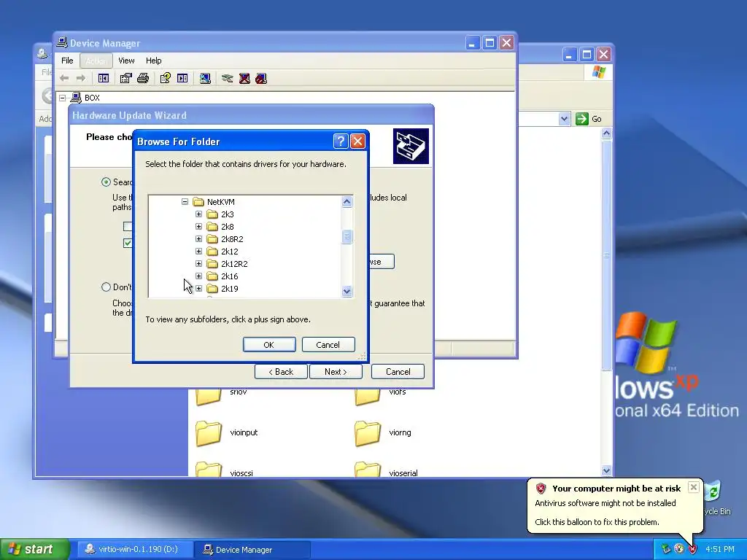Click the Uninstall device toolbar icon
Screen dimensions: 747x560
pyautogui.click(x=244, y=78)
